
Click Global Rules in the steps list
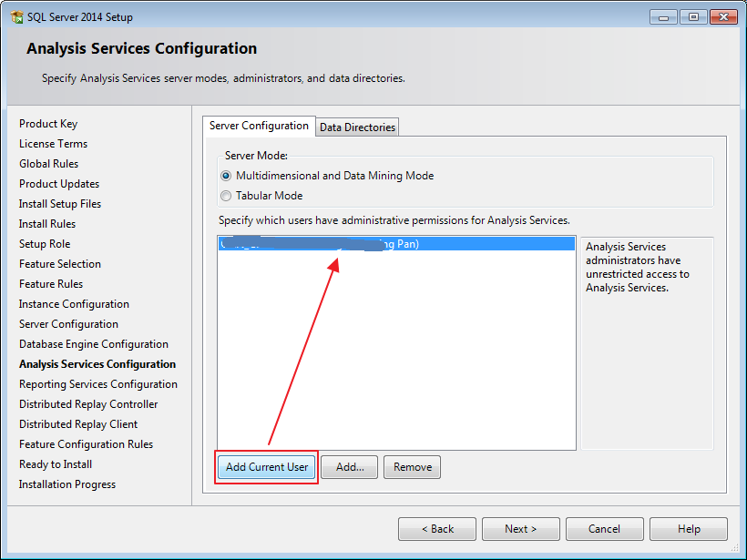(48, 164)
